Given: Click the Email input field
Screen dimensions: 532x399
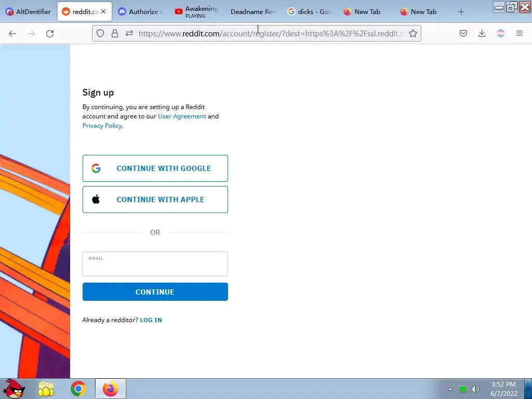Looking at the screenshot, I should point(155,264).
